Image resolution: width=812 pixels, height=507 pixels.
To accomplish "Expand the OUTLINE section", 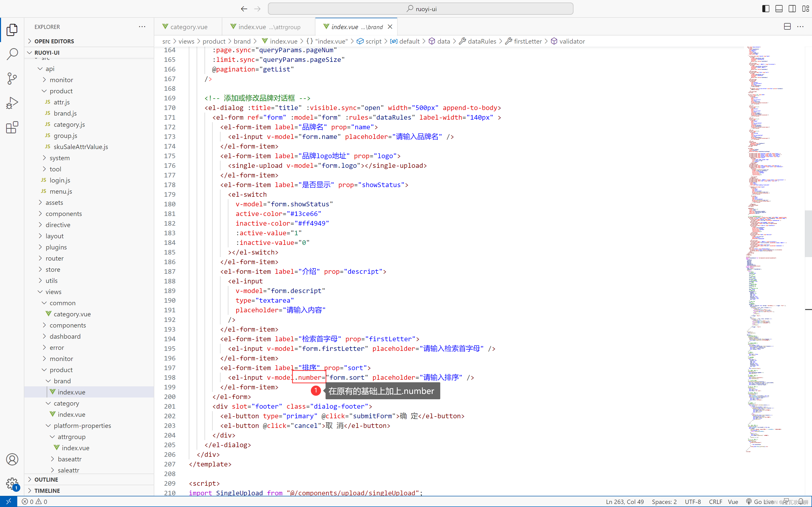I will (46, 479).
